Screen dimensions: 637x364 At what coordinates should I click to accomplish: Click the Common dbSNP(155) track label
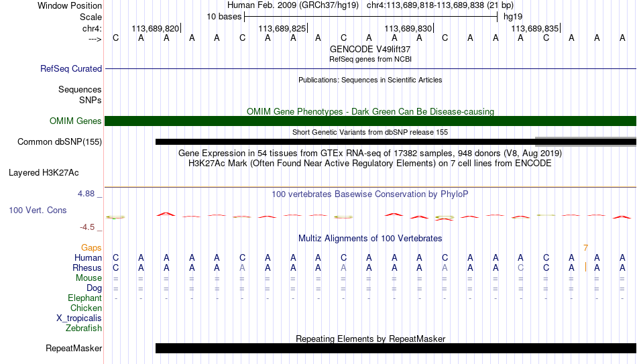click(x=60, y=142)
